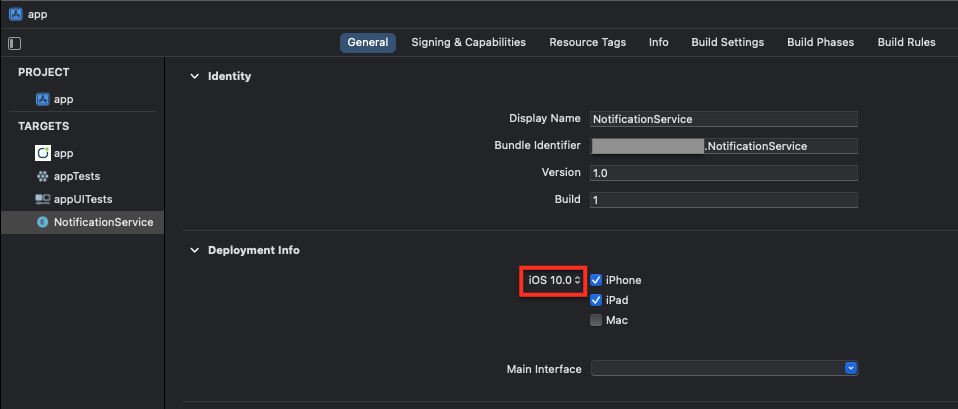
Task: Open the Resource Tags tab
Action: (588, 43)
